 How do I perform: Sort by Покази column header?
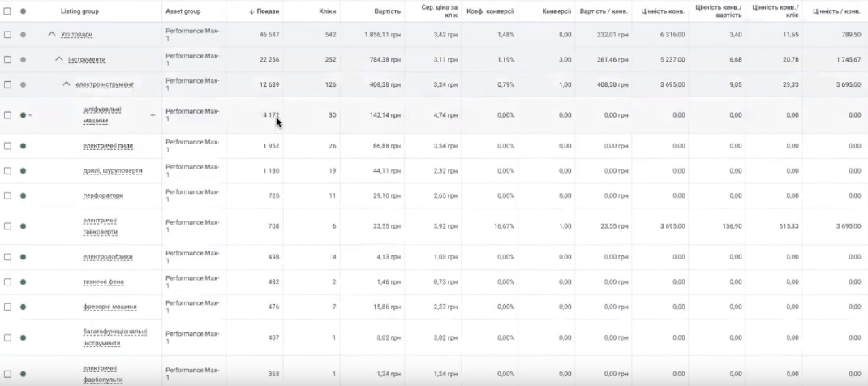coord(264,11)
